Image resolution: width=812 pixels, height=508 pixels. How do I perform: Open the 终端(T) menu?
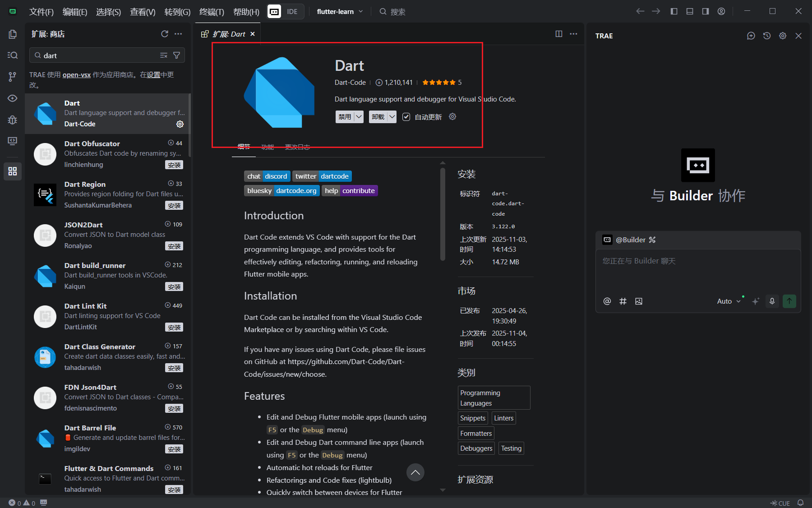(x=212, y=12)
